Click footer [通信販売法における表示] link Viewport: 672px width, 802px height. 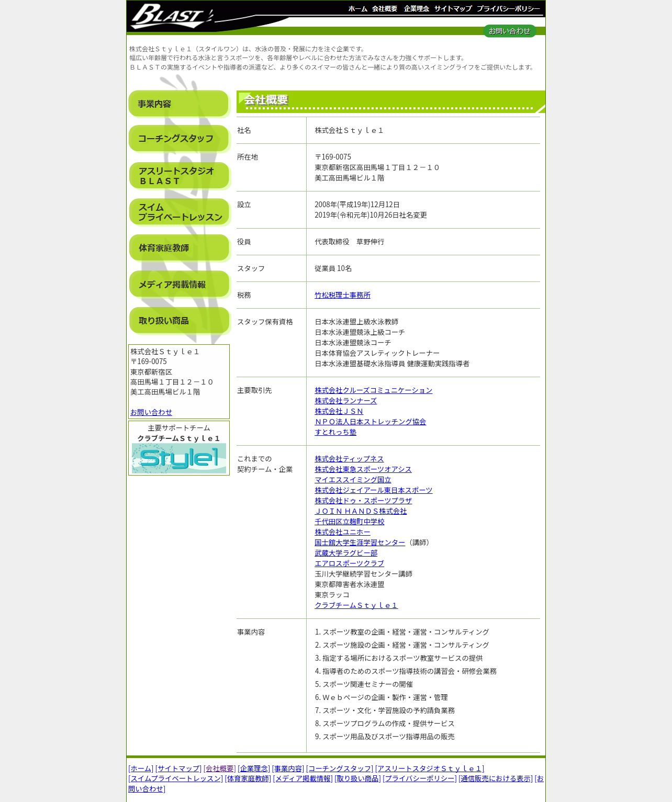496,778
